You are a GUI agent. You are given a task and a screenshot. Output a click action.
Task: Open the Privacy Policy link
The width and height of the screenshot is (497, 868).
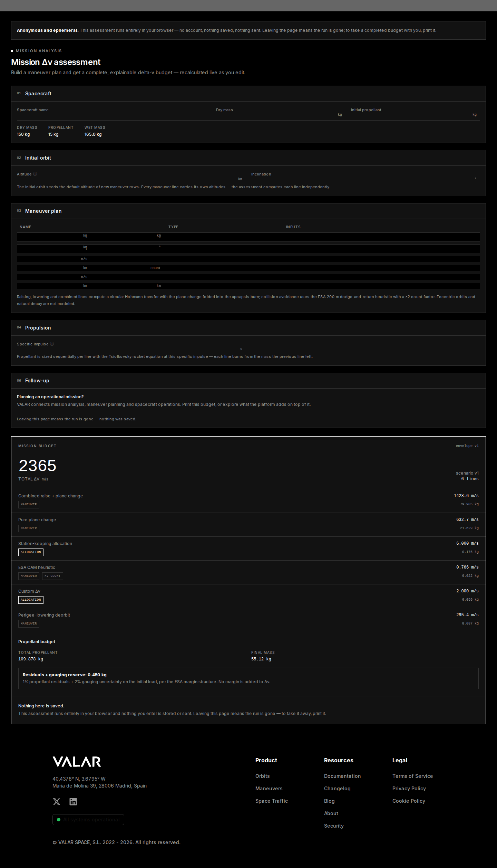point(409,789)
